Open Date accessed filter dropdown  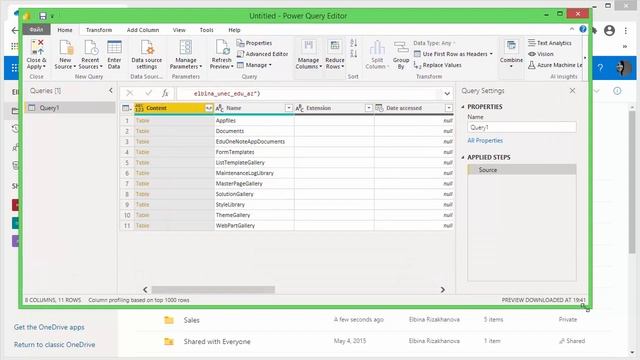449,108
